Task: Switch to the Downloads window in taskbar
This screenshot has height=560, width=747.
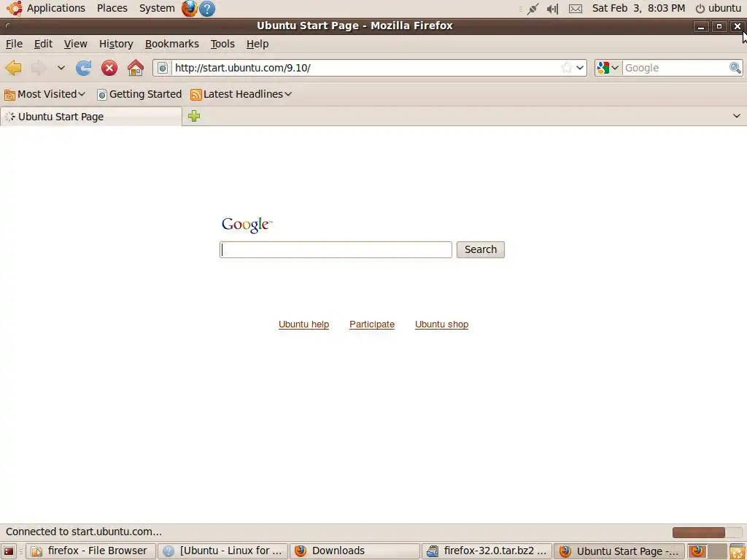Action: (355, 551)
